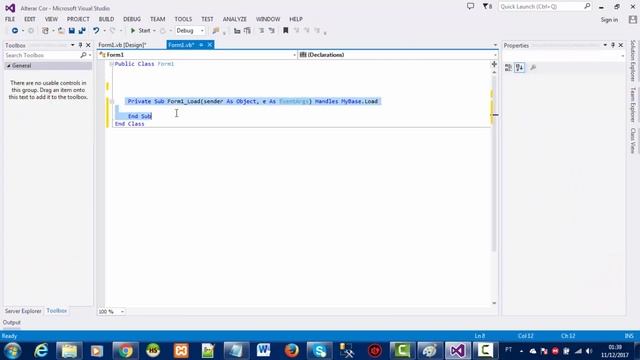Open the Toolbox window options dropdown arrow
640x360 pixels.
coord(72,45)
